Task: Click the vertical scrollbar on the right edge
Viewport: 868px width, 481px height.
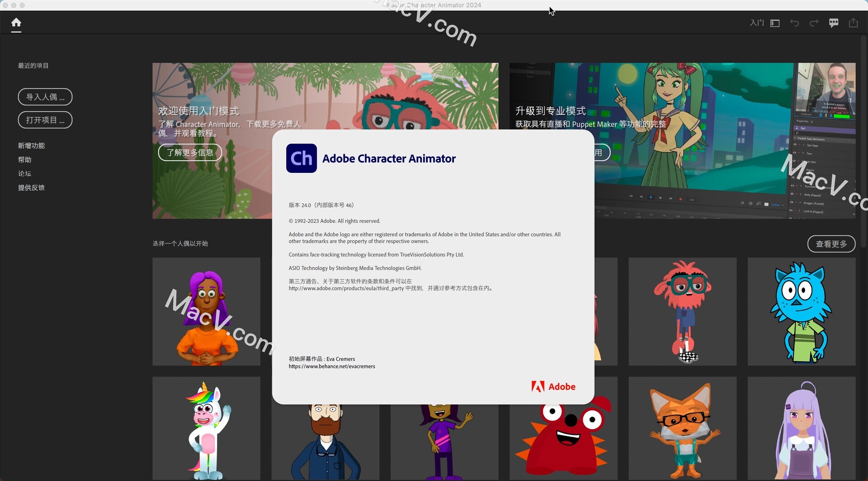Action: [863, 141]
